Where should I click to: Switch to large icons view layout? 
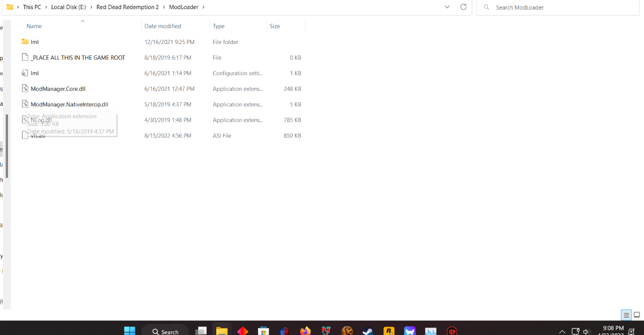click(x=636, y=315)
